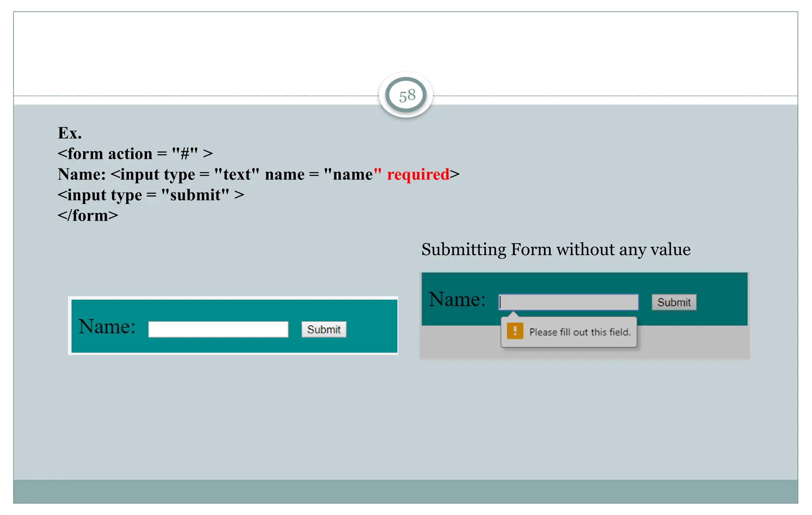This screenshot has width=812, height=515.
Task: Click the 'Please fill out this field.' message
Action: tap(580, 332)
